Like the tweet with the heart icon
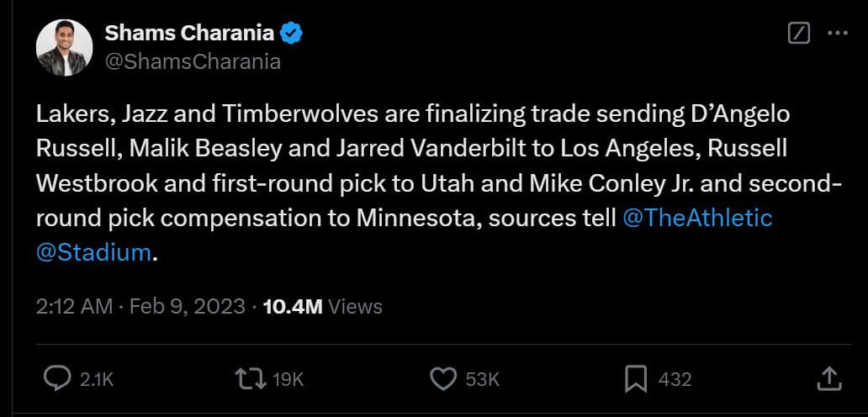Screen dimensions: 868x417 click(442, 378)
